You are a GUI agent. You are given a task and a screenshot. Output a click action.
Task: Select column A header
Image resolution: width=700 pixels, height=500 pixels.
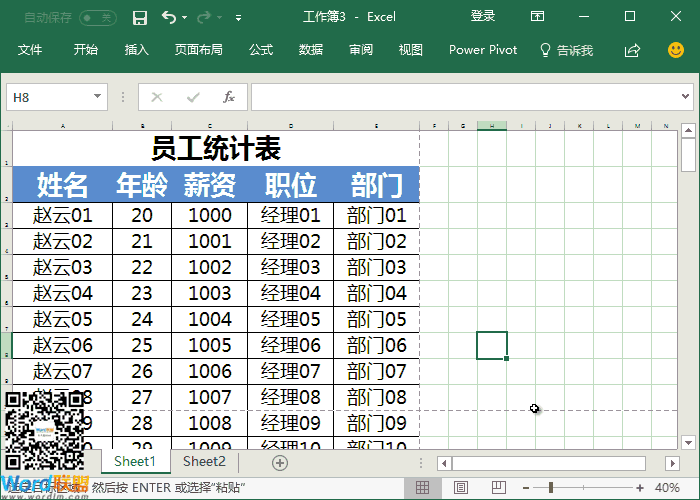click(x=62, y=126)
